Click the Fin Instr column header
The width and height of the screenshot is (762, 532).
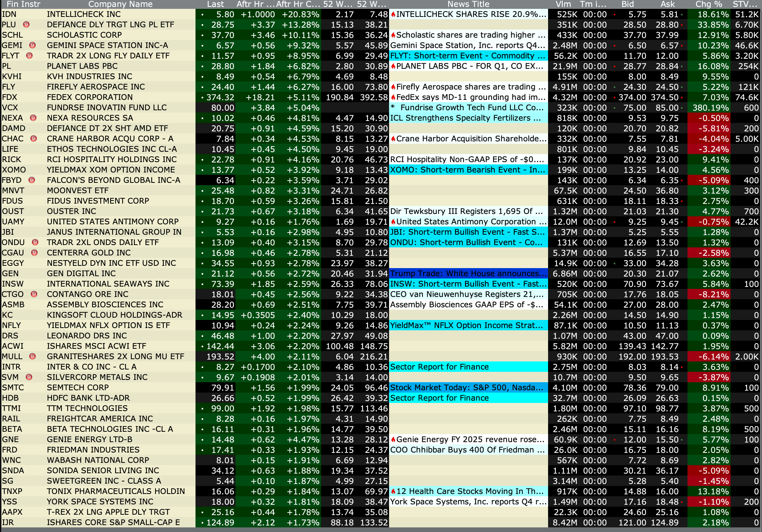point(23,4)
